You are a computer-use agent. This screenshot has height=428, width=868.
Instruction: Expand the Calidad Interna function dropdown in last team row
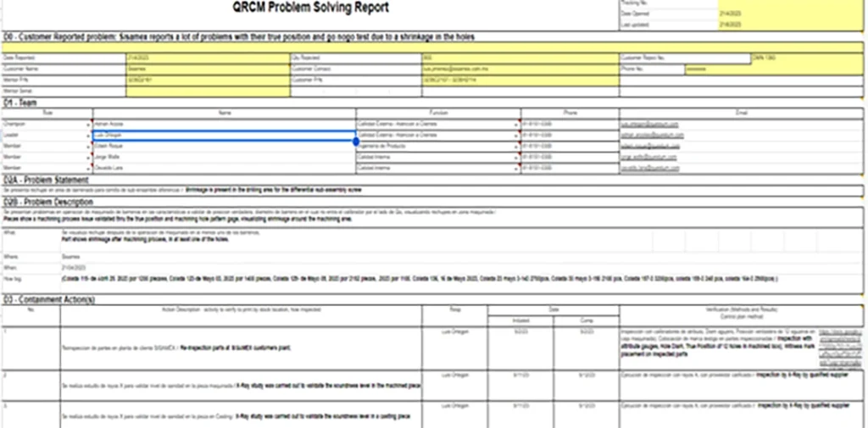tap(516, 169)
